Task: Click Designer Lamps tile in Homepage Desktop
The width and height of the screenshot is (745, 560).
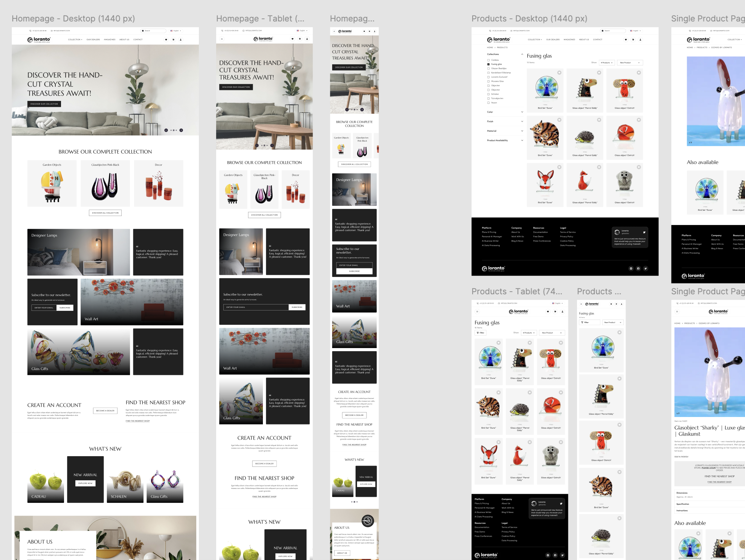Action: 79,252
